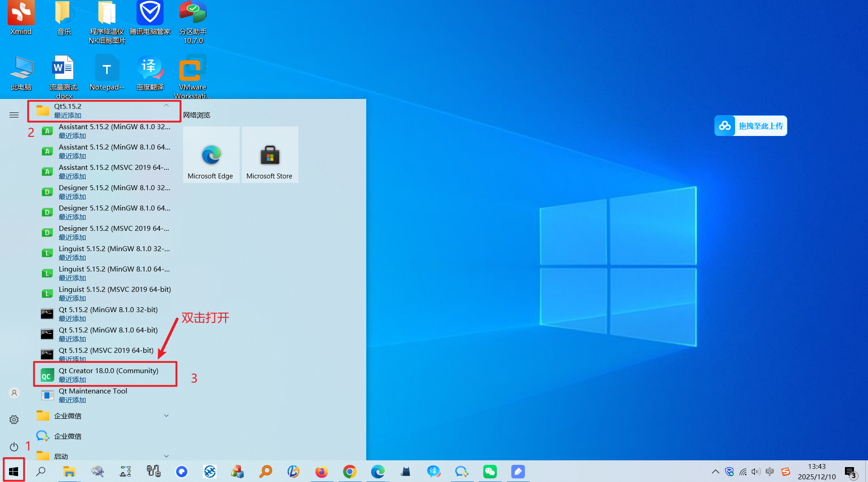
Task: Toggle the Start menu hamburger navigation
Action: tap(14, 115)
